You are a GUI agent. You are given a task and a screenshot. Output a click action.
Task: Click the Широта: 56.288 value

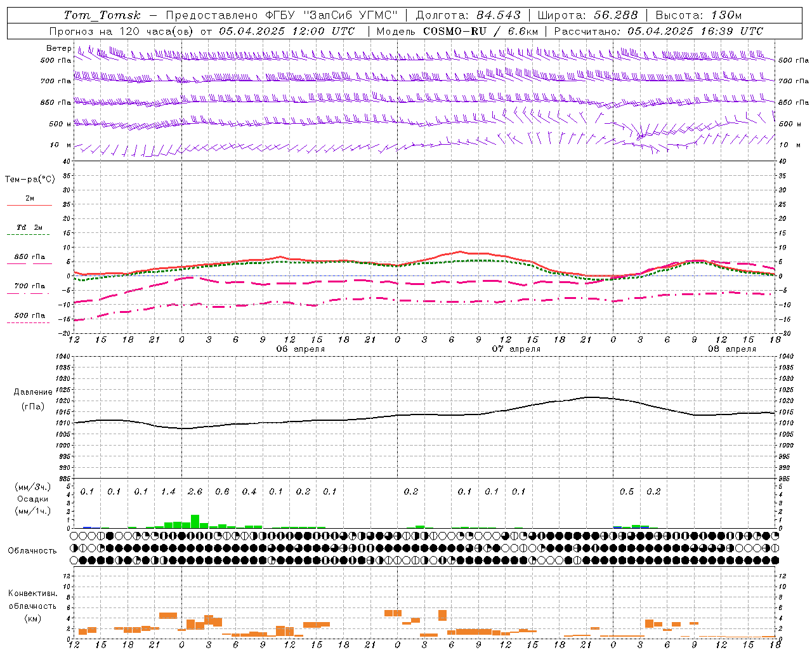click(587, 15)
